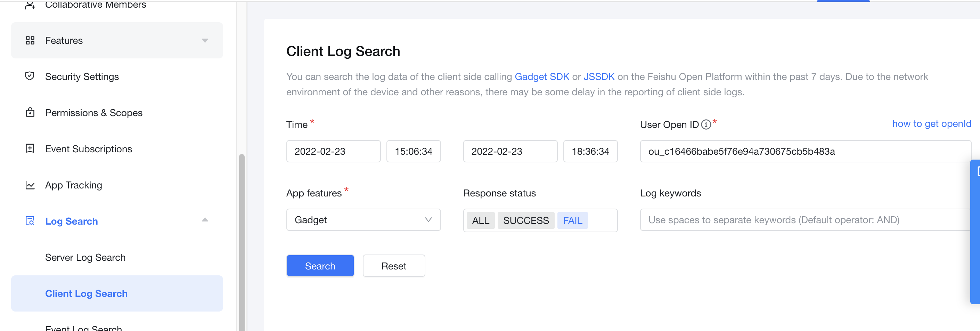
Task: Open Client Log Search menu item
Action: (x=87, y=293)
